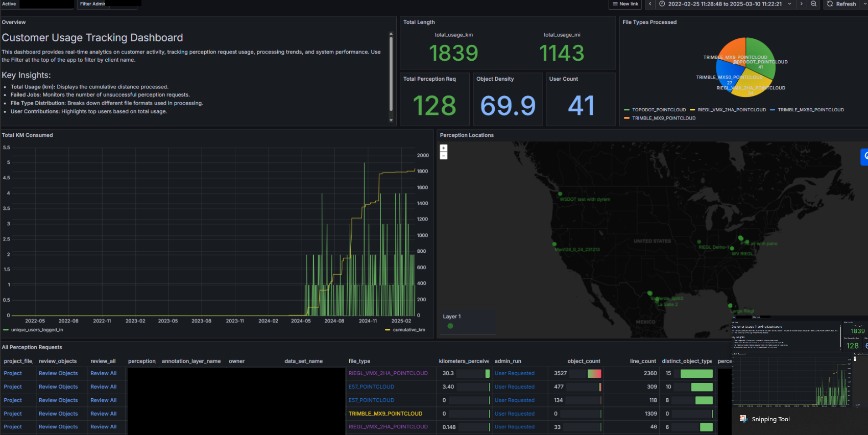Click the Refresh dashboard button
The image size is (868, 435).
pos(841,4)
